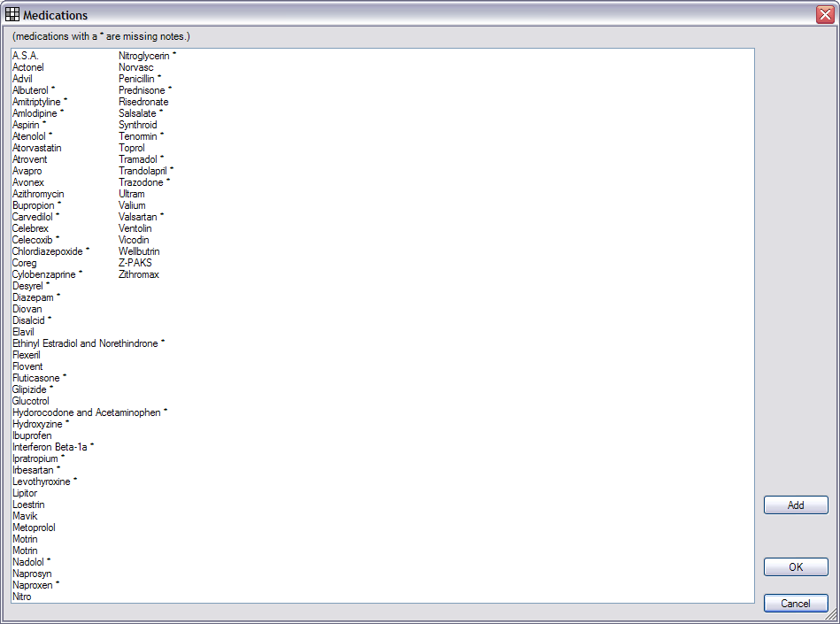Select Nadolol in the list
This screenshot has height=624, width=840.
coord(31,562)
